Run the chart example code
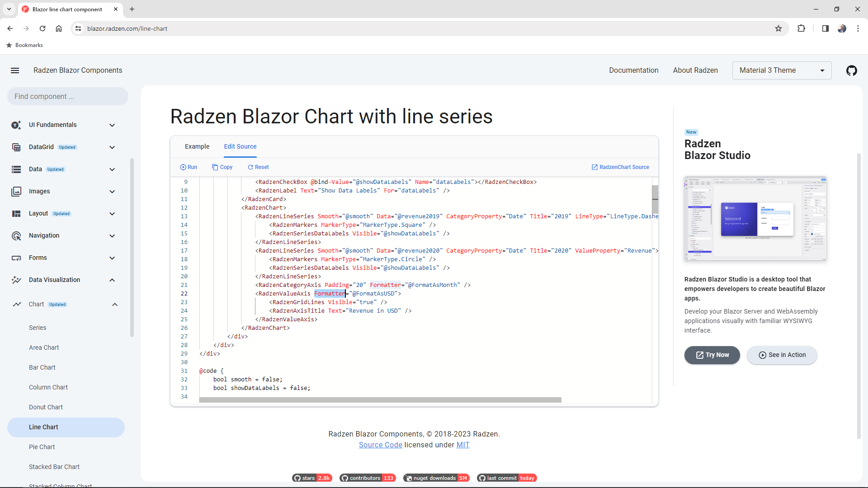The width and height of the screenshot is (868, 488). [x=189, y=167]
